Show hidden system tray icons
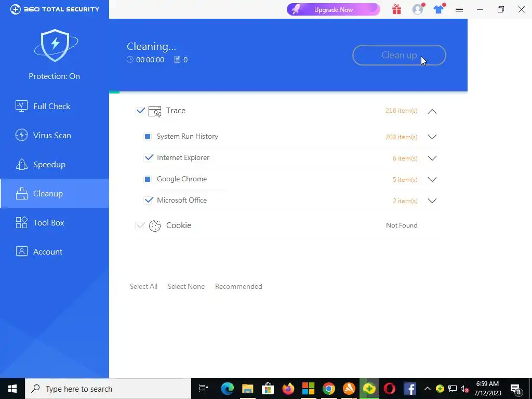This screenshot has width=532, height=399. pyautogui.click(x=427, y=389)
